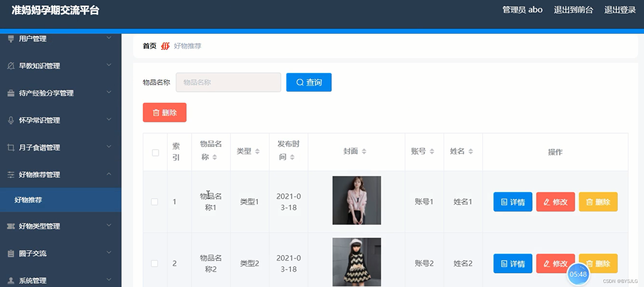
Task: Open 详情 for row 1
Action: tap(513, 202)
